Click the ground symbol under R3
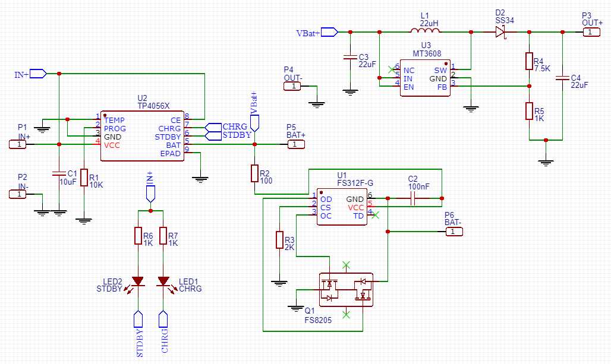This screenshot has width=611, height=364. pos(279,283)
